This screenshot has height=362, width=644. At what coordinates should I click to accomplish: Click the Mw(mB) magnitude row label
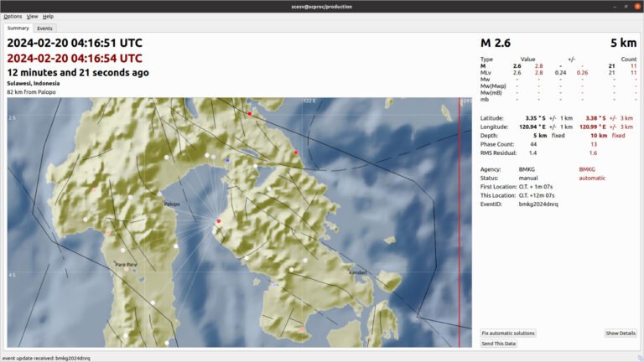(491, 93)
